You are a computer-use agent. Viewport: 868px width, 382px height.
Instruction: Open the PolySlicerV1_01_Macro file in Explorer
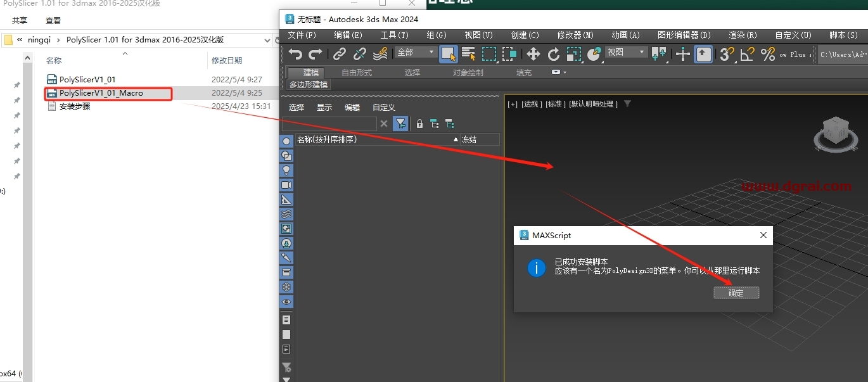(x=101, y=93)
